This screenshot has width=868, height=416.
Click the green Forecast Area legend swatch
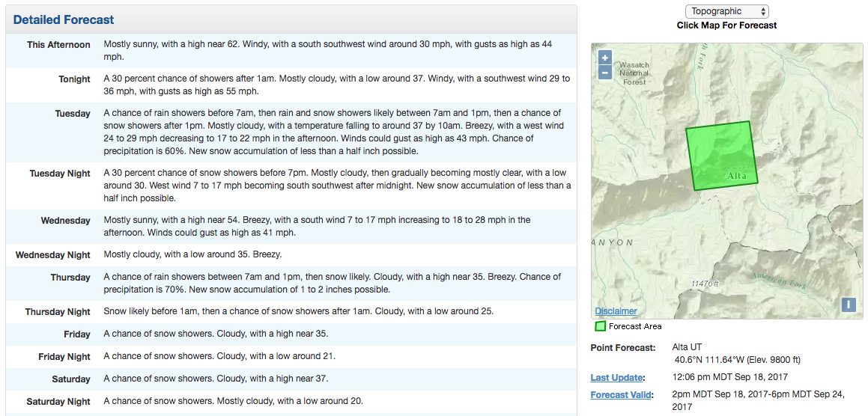[x=600, y=326]
